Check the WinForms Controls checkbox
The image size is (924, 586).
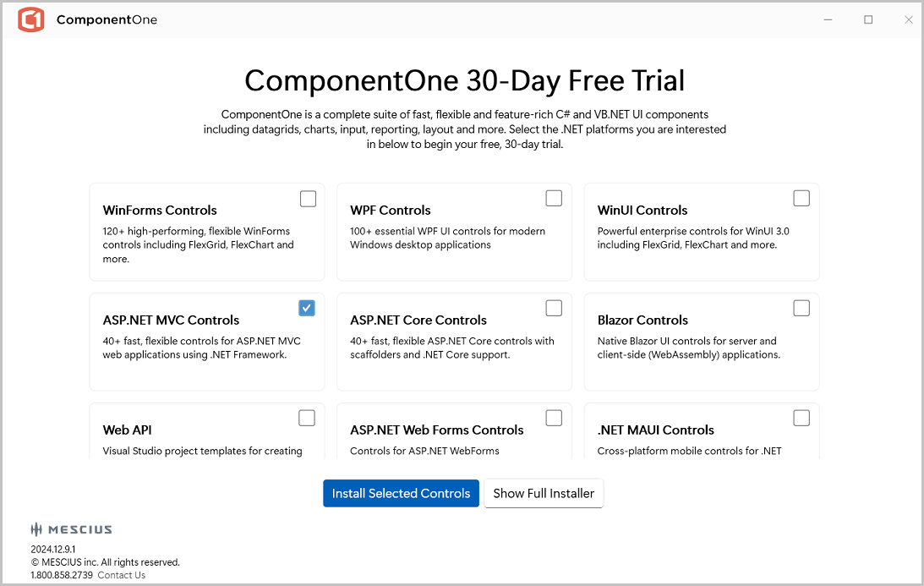click(308, 199)
